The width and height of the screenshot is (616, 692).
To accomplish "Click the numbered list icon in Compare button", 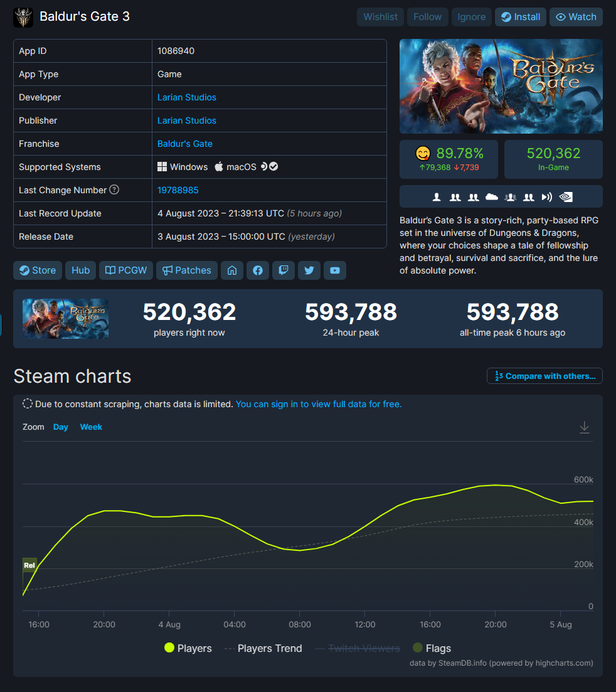I will click(499, 376).
